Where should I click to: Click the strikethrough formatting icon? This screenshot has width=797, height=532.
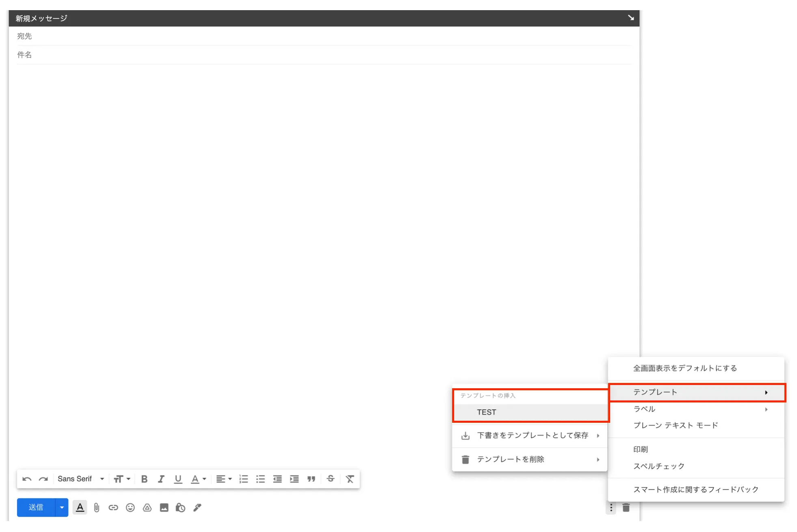point(331,479)
